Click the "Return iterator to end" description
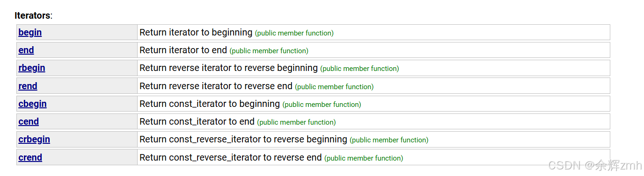Image resolution: width=644 pixels, height=176 pixels. [183, 50]
